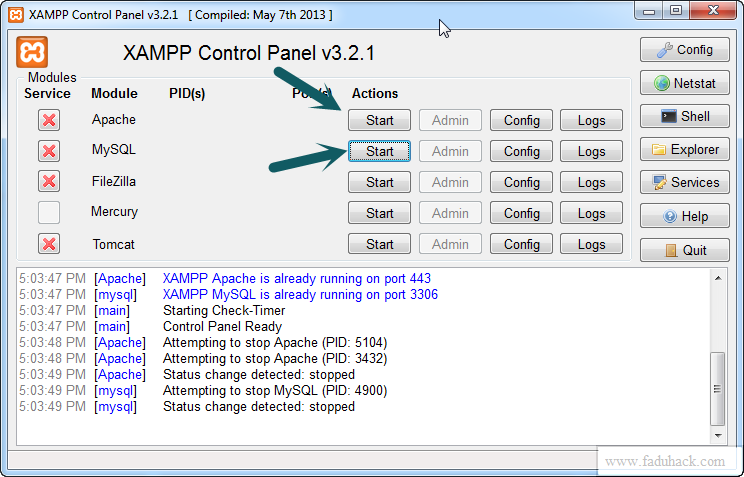Viewport: 744px width, 477px height.
Task: View Tomcat Logs menu
Action: pos(591,244)
